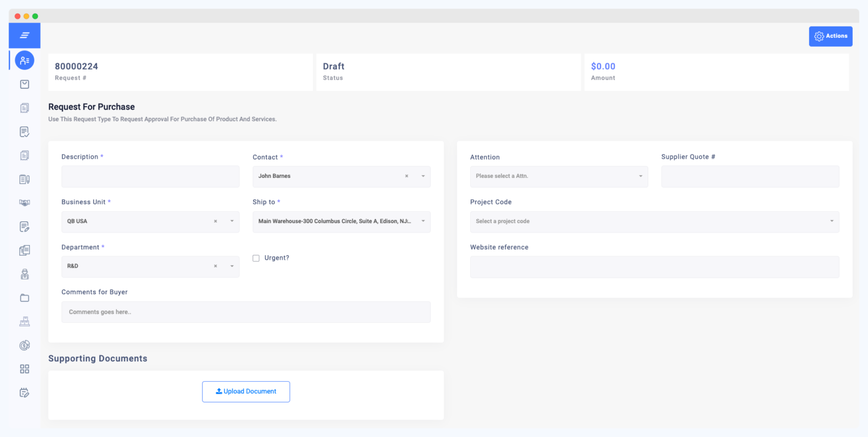Open the dollar/payments icon in sidebar
Image resolution: width=868 pixels, height=437 pixels.
24,345
